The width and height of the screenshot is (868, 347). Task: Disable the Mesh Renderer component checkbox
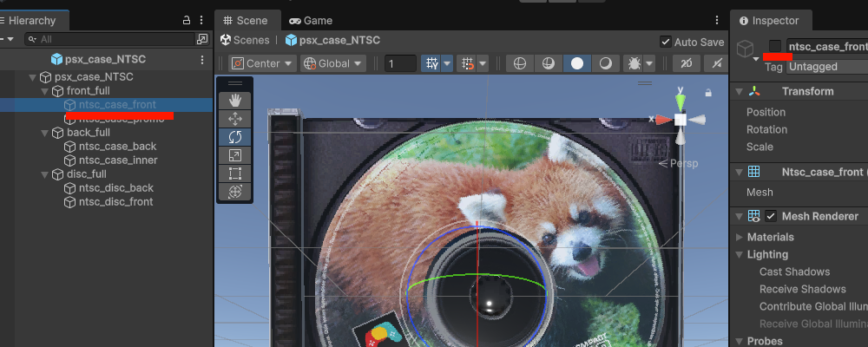click(771, 216)
